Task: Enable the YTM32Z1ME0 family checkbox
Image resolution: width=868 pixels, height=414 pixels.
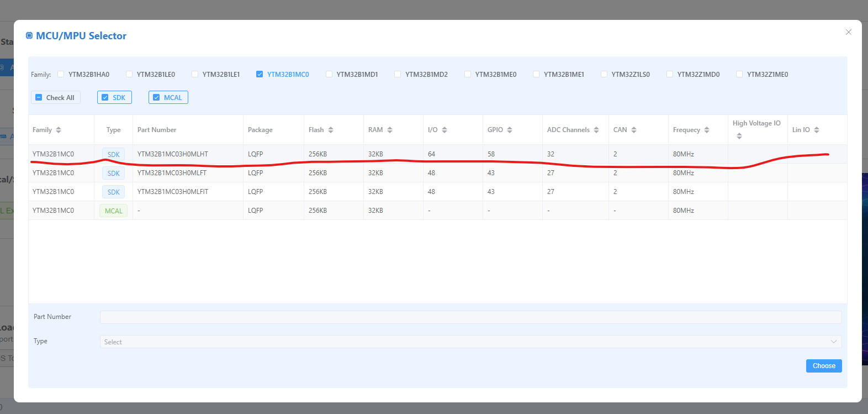Action: [739, 74]
